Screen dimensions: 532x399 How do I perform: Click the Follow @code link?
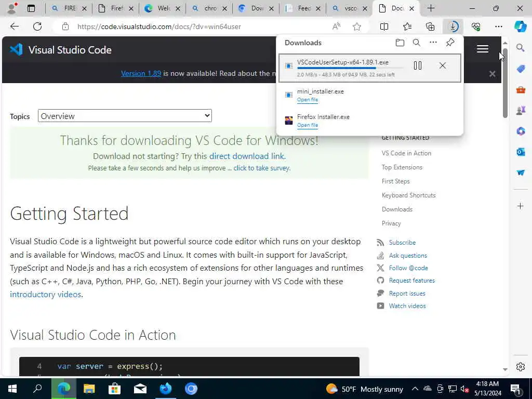coord(408,268)
